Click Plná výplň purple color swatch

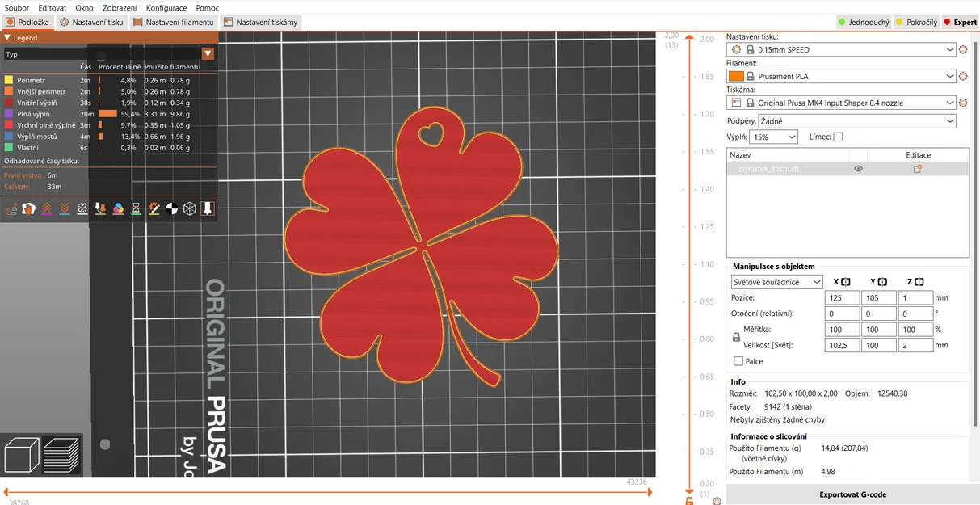(x=8, y=114)
